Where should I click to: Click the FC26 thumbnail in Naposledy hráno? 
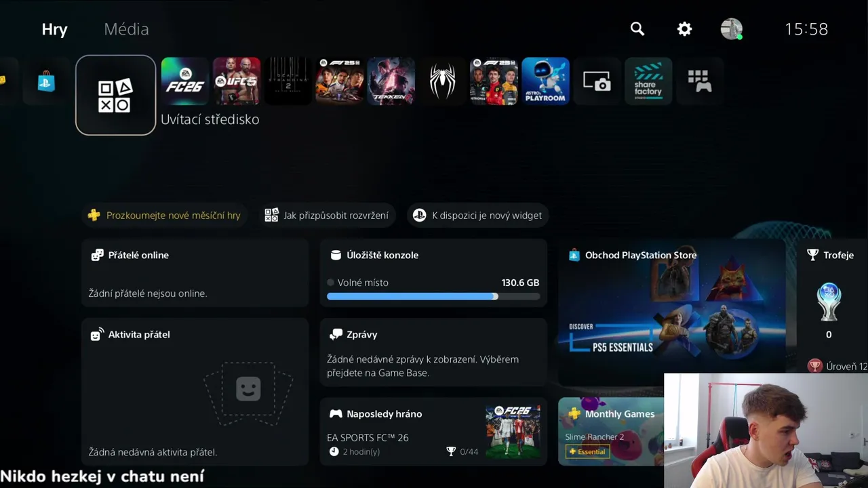(513, 432)
